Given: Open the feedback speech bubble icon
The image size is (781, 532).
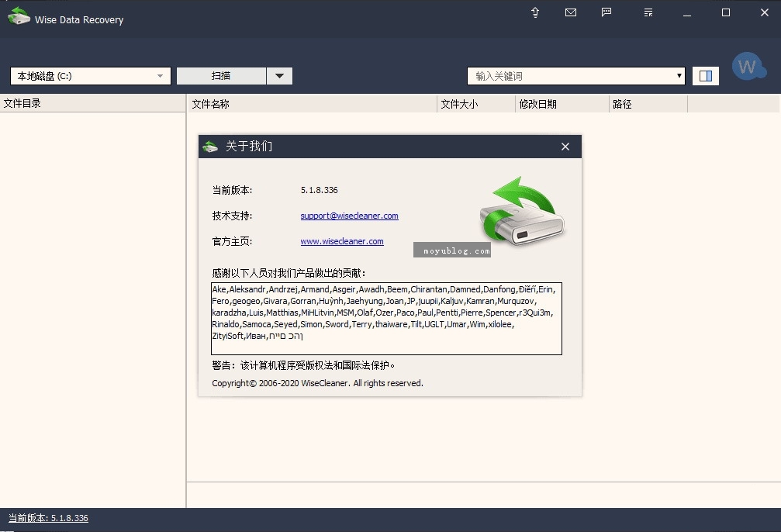Looking at the screenshot, I should (x=606, y=12).
